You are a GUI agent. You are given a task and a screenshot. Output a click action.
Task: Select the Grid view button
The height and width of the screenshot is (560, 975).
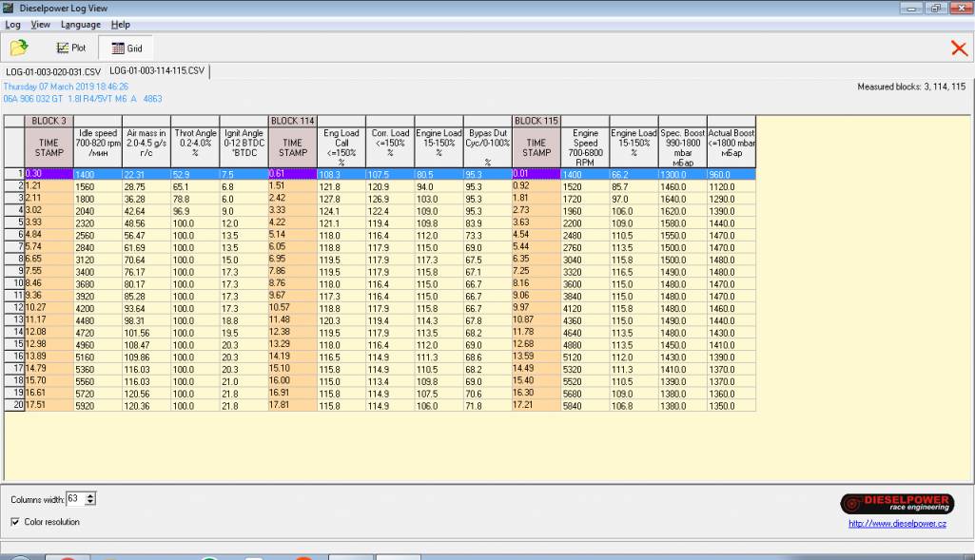pyautogui.click(x=127, y=48)
